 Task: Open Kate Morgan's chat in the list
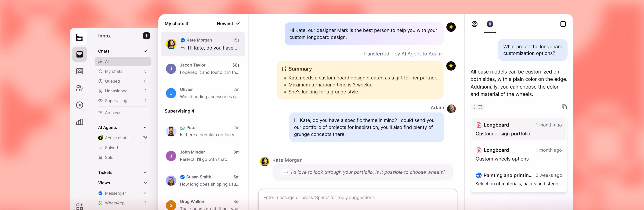(202, 44)
